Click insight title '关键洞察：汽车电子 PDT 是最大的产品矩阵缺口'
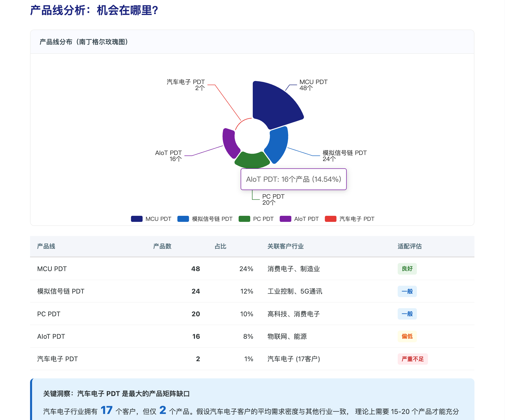505x420 pixels. (116, 394)
